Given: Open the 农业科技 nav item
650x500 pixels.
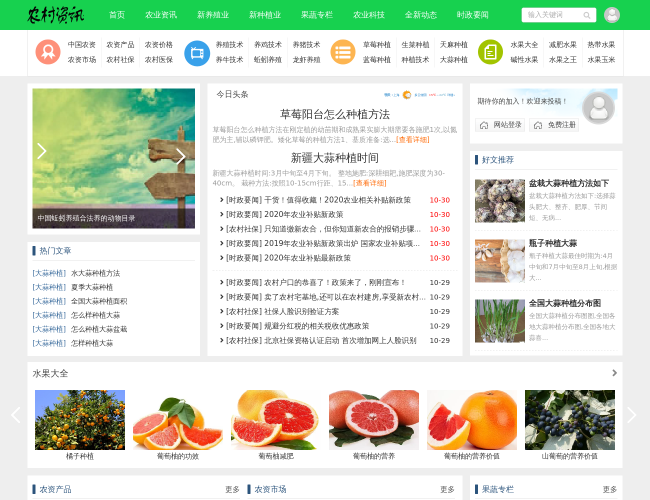Looking at the screenshot, I should [369, 15].
